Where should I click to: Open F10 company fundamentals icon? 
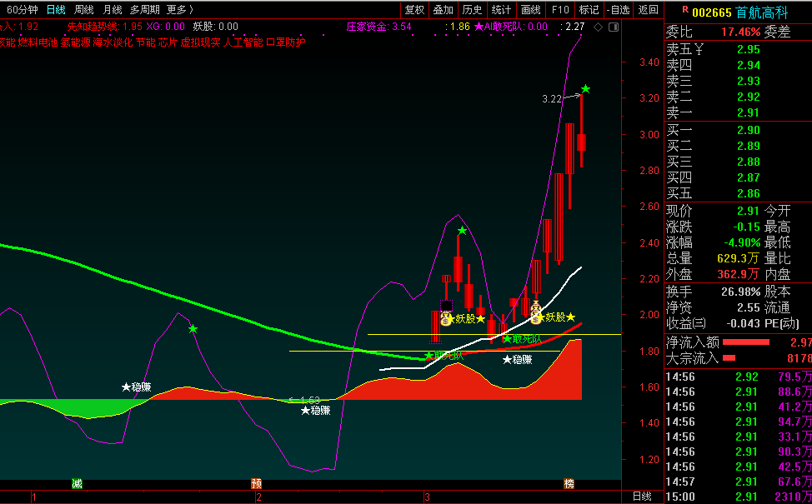coord(559,9)
